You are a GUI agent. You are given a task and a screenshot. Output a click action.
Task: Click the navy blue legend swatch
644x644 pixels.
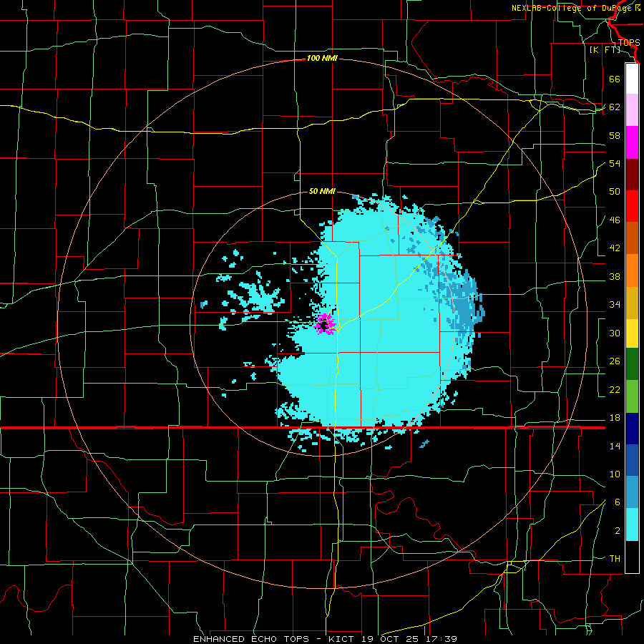[632, 429]
